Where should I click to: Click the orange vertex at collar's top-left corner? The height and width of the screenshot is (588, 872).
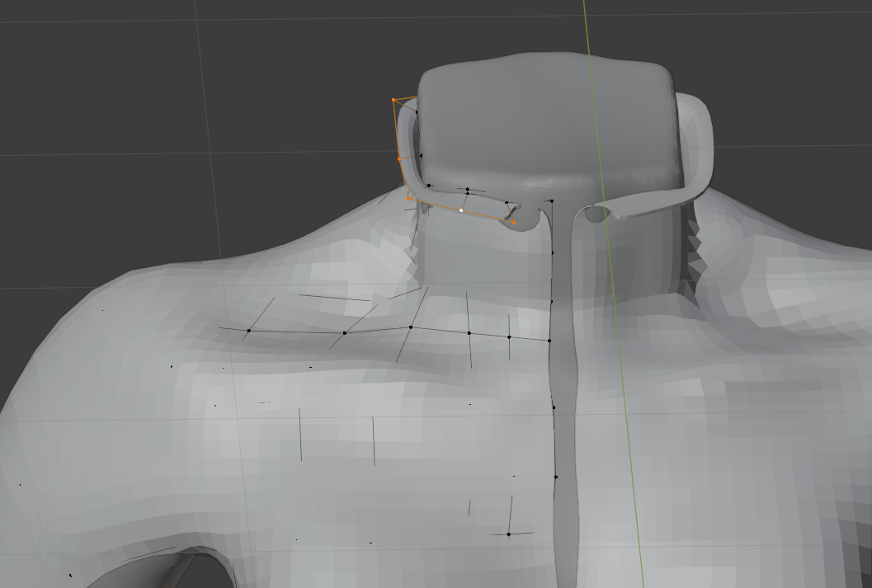(x=394, y=100)
